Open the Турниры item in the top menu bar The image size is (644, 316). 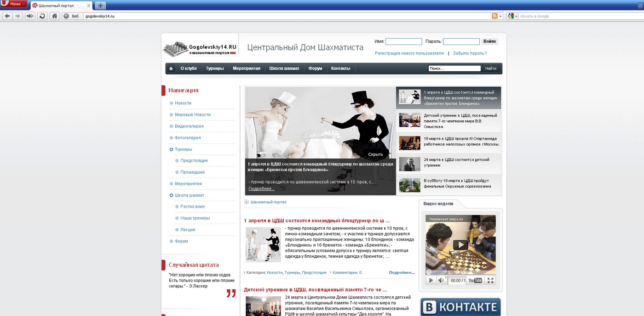click(215, 68)
